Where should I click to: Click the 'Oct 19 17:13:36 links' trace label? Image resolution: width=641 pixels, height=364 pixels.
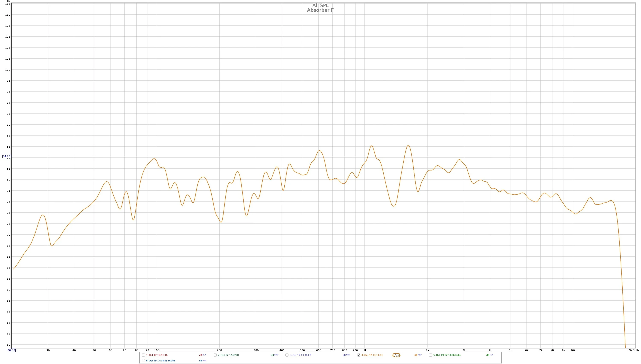tap(447, 355)
